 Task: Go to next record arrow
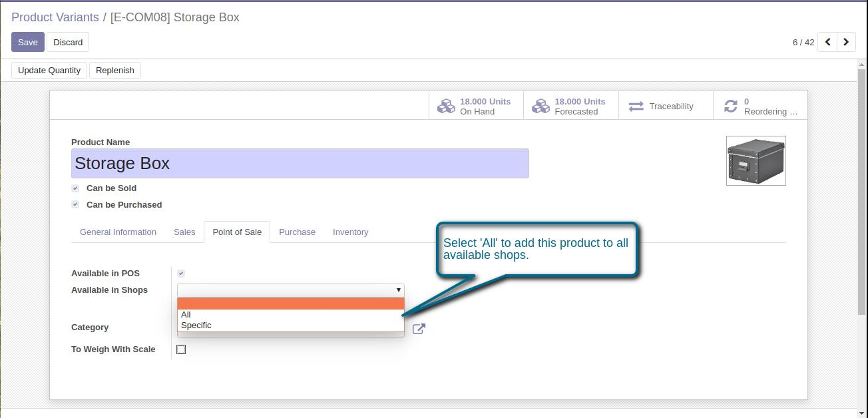pos(846,42)
